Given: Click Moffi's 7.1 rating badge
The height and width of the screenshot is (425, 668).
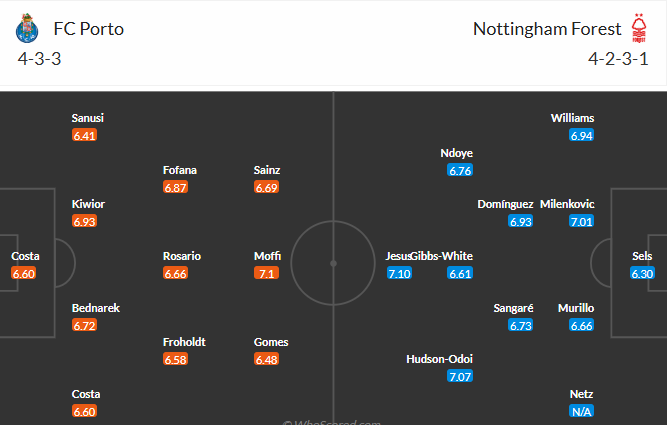Looking at the screenshot, I should click(x=267, y=273).
